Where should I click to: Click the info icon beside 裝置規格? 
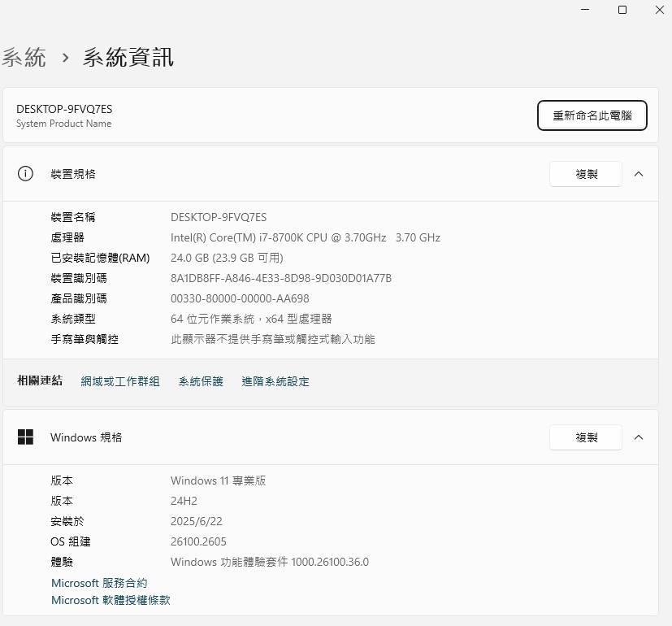click(x=25, y=174)
